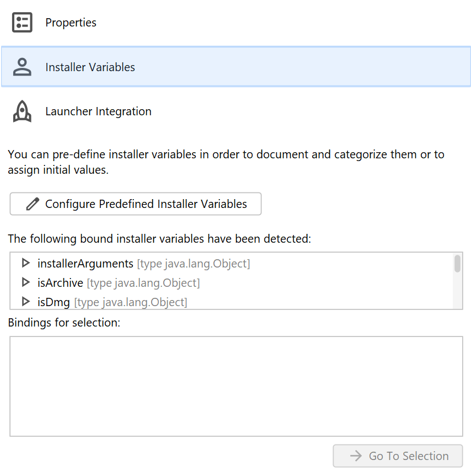Expand the installerArguments variable node
Screen dimensions: 471x476
tap(25, 264)
